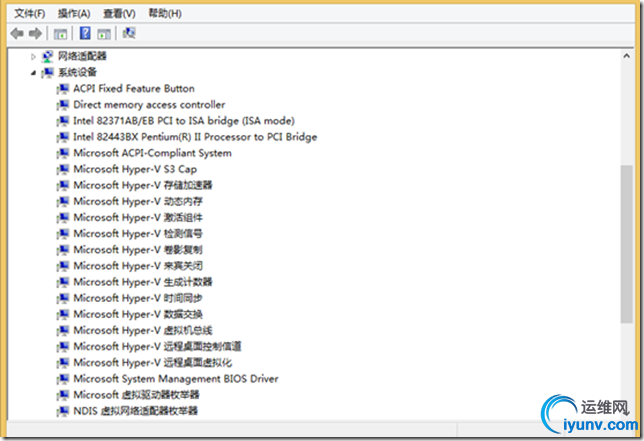Click the icon beside Hyper-V 存储加速器

[63, 185]
